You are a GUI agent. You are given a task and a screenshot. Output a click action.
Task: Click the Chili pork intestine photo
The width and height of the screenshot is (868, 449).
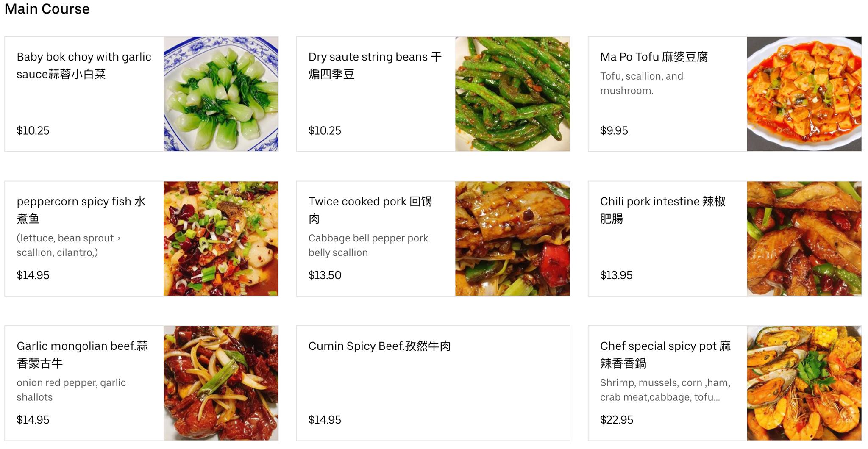[x=804, y=238]
